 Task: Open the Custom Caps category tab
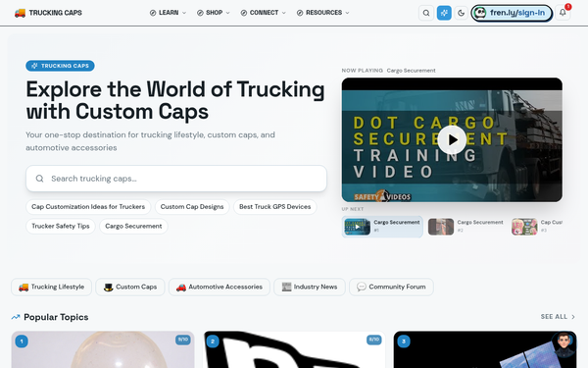coord(130,287)
